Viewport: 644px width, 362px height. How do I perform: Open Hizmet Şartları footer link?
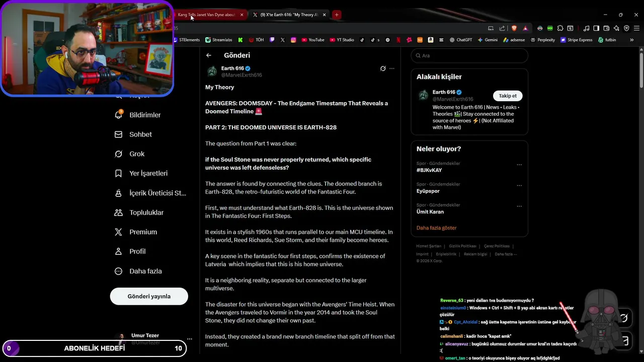click(x=429, y=246)
